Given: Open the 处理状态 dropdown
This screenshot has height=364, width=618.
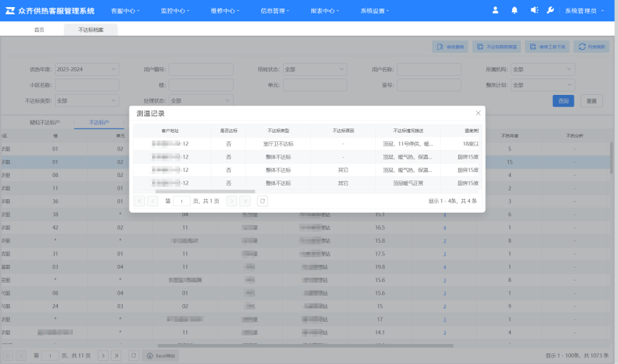Looking at the screenshot, I should tap(201, 101).
